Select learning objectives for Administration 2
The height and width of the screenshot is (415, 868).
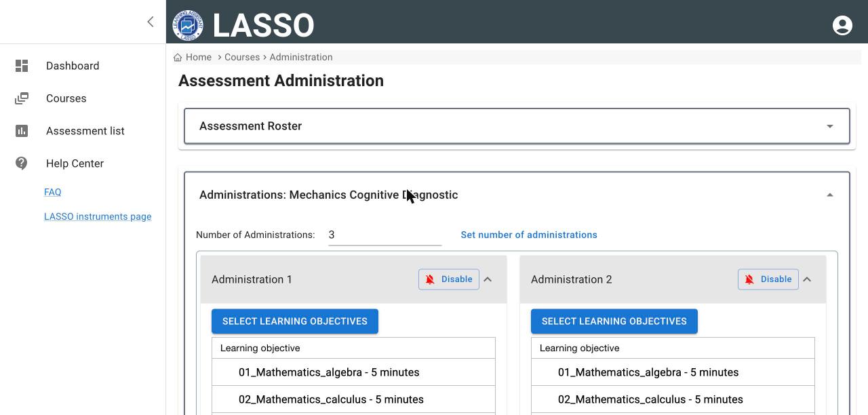point(614,321)
